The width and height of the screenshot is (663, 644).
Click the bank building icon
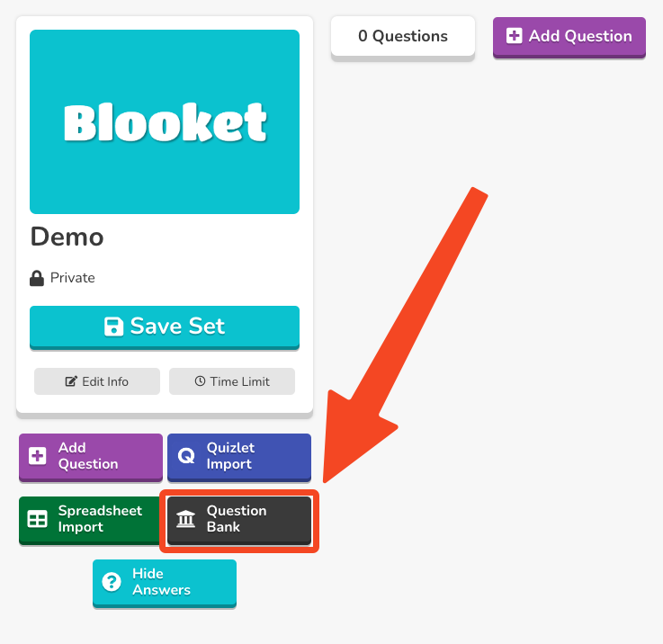186,519
